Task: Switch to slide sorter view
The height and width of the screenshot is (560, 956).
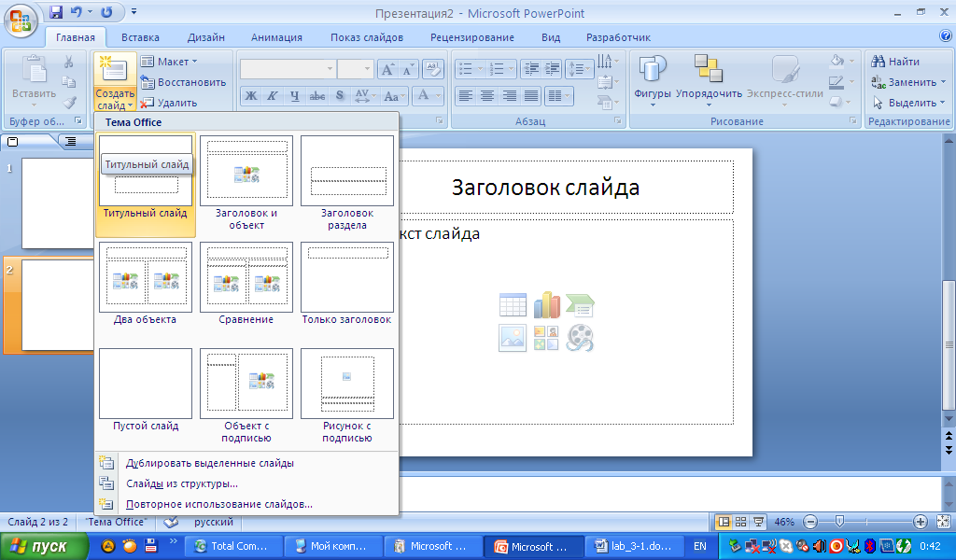Action: (x=740, y=522)
